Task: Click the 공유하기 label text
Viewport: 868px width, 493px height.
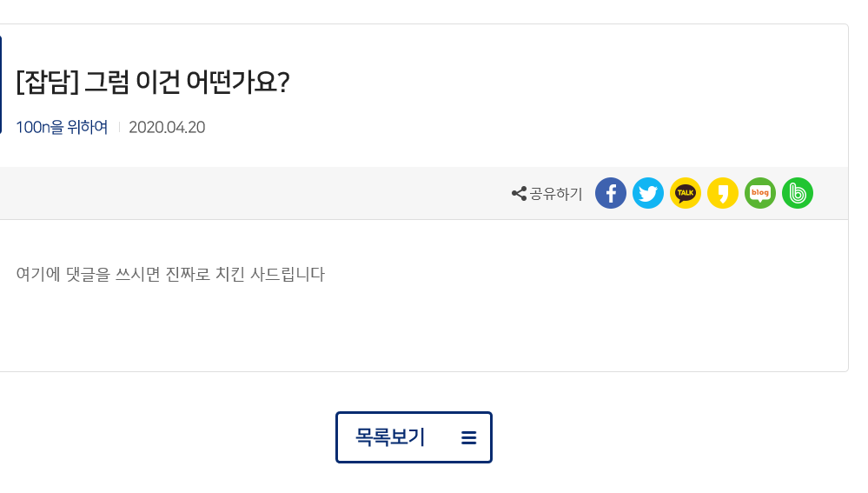Action: [556, 194]
